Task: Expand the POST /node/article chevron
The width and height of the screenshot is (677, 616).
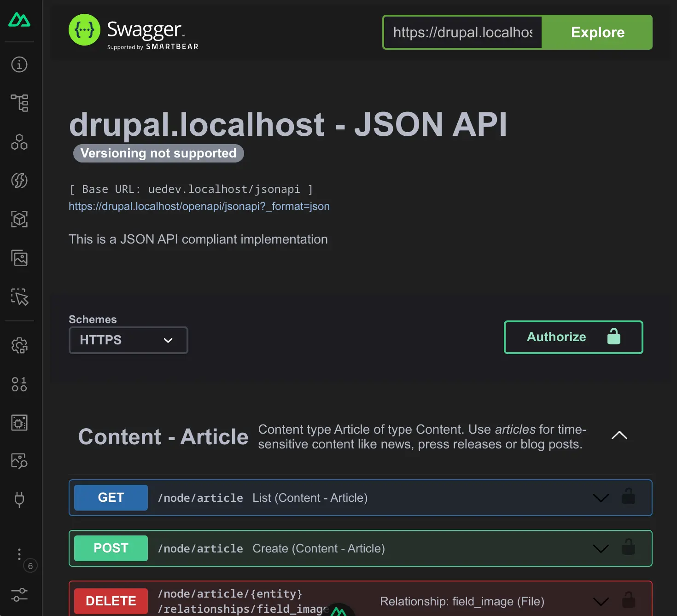Action: tap(601, 549)
